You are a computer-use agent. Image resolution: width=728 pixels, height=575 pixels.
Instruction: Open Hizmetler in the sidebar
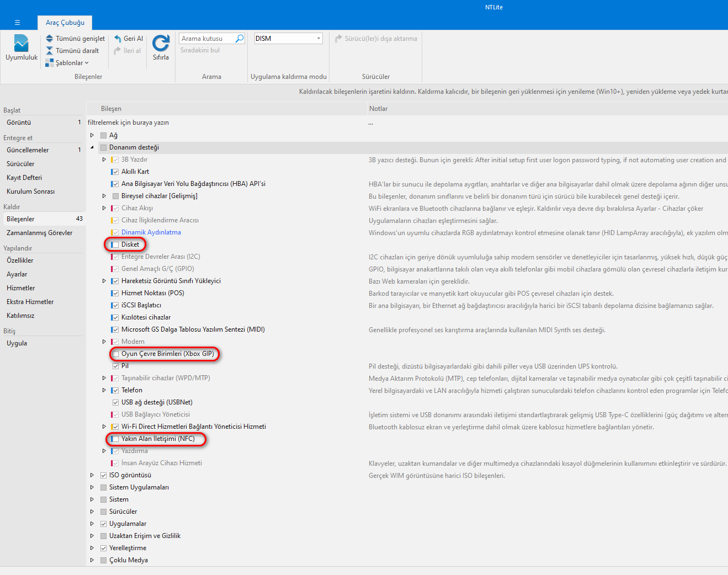[43, 288]
